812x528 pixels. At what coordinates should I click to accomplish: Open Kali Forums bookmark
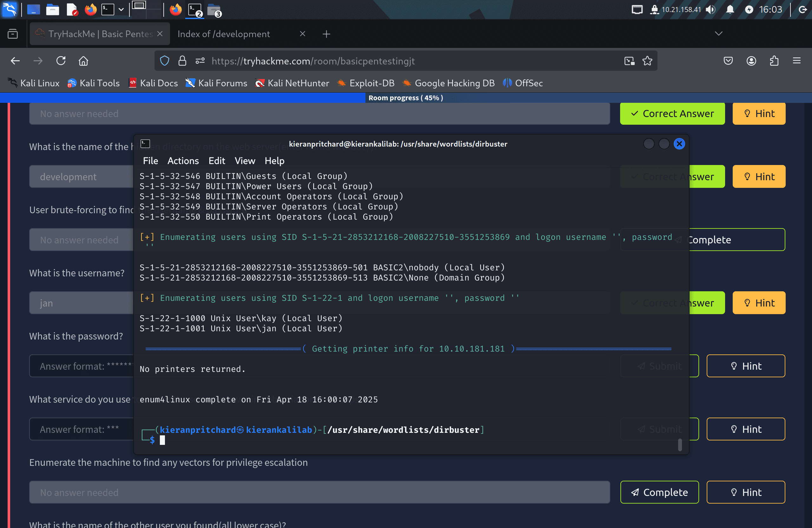216,83
